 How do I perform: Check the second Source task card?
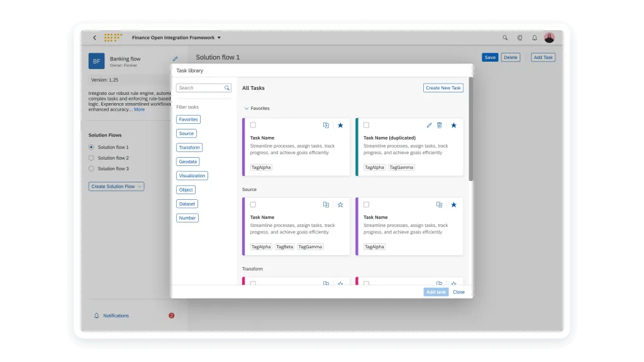click(x=367, y=204)
